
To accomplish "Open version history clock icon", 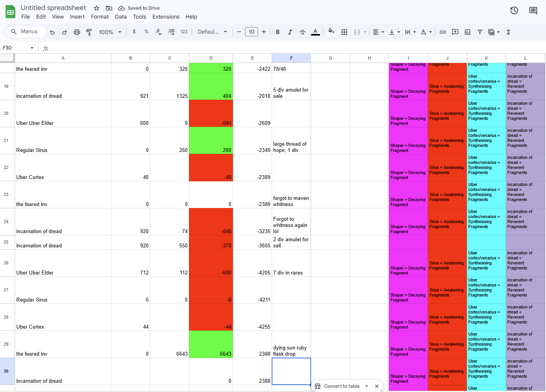I will click(514, 10).
